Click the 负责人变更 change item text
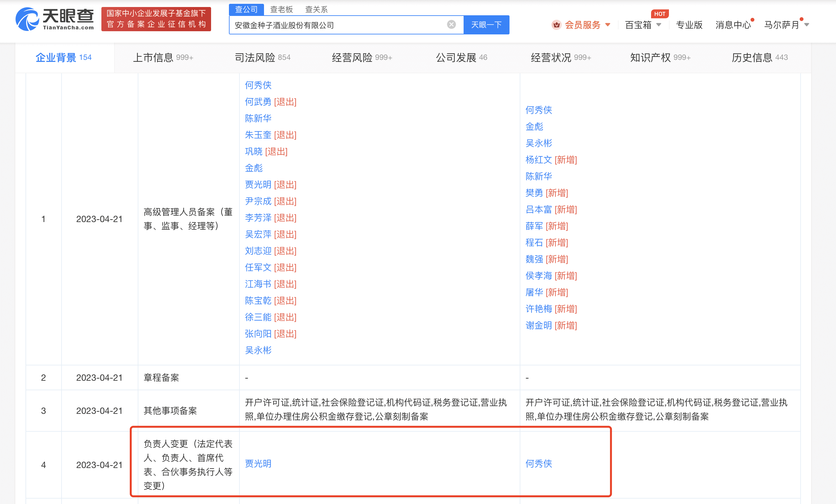The height and width of the screenshot is (504, 836). pos(188,465)
